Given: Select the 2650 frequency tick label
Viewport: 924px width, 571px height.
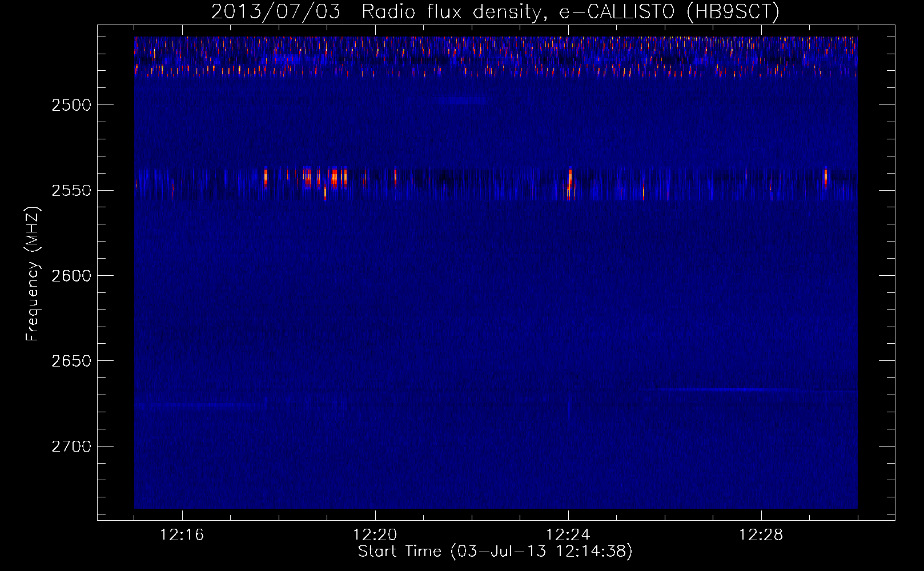Looking at the screenshot, I should (71, 361).
